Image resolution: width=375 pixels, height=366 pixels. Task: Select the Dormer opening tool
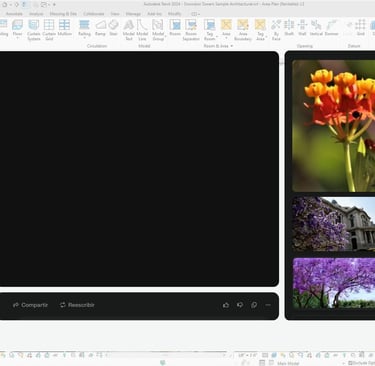pyautogui.click(x=331, y=27)
